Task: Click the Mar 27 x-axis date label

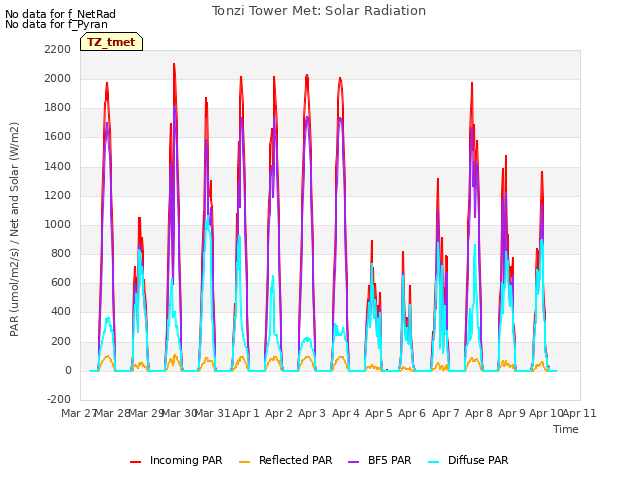Action: 79,413
